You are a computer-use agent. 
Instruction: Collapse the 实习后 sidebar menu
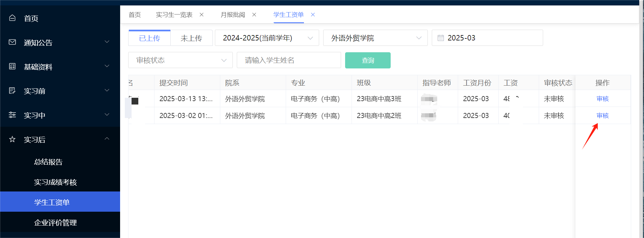click(x=107, y=139)
